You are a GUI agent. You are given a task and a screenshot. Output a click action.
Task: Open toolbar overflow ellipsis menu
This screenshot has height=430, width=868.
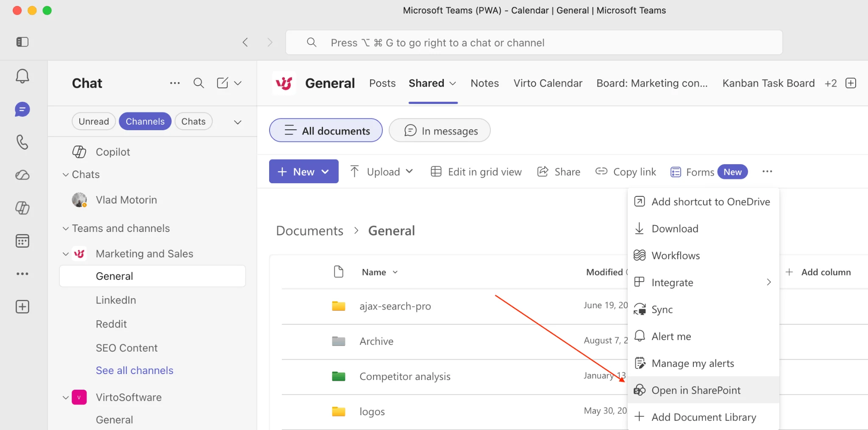pos(767,172)
